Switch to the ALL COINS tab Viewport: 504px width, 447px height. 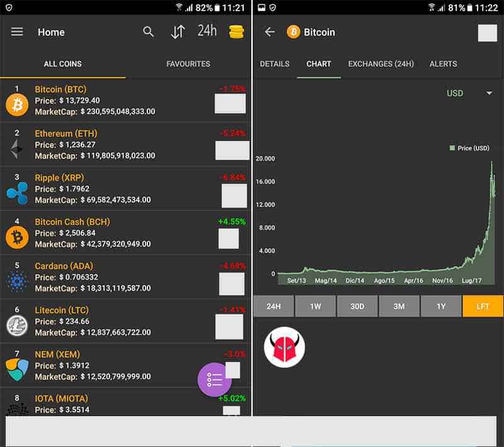click(62, 64)
